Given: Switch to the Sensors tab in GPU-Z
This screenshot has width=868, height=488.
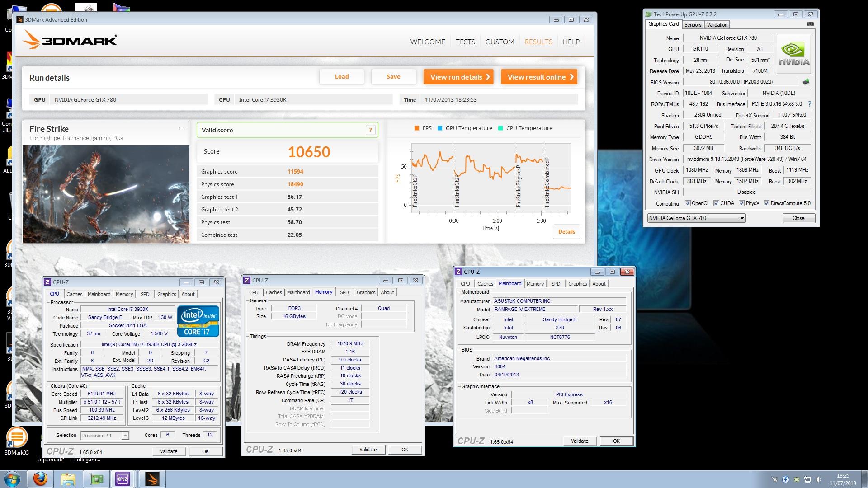Looking at the screenshot, I should [693, 25].
